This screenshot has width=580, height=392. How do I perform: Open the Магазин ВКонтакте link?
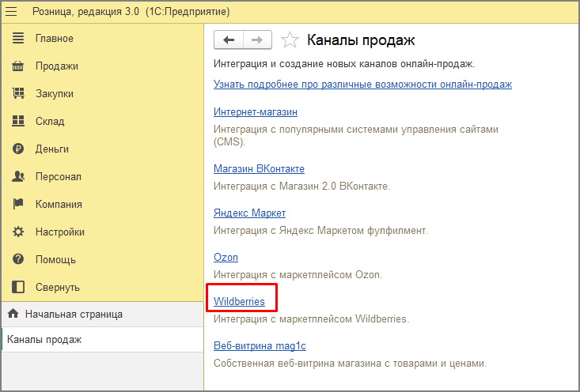click(259, 168)
